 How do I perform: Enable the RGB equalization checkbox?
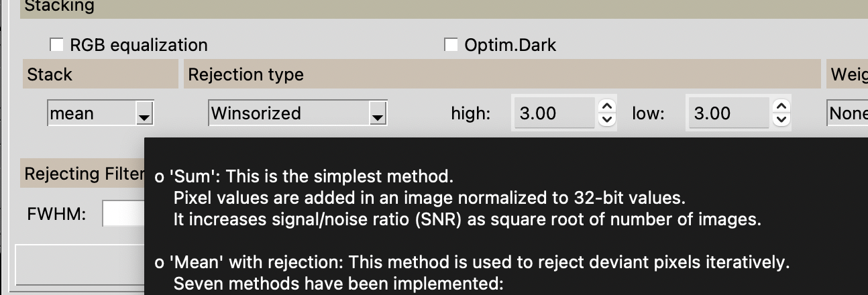click(56, 45)
